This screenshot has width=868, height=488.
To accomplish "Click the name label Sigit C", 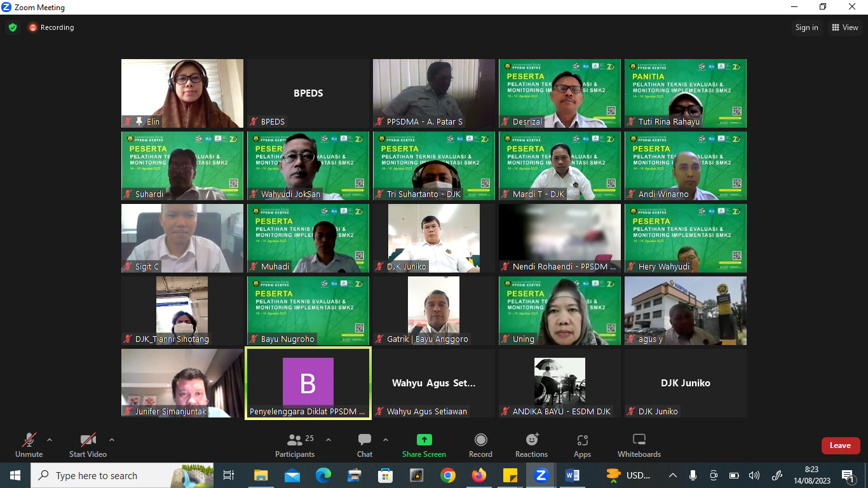I will point(147,267).
